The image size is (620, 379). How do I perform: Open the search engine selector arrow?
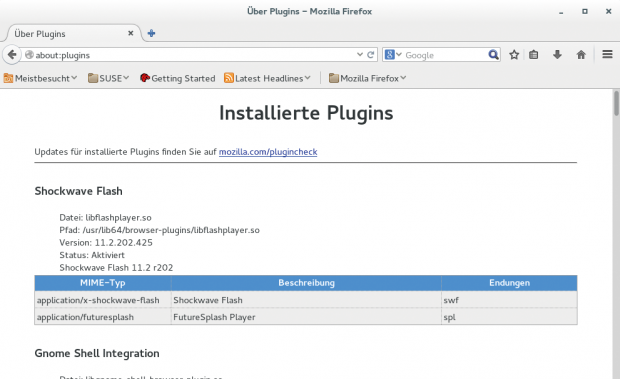pos(399,55)
